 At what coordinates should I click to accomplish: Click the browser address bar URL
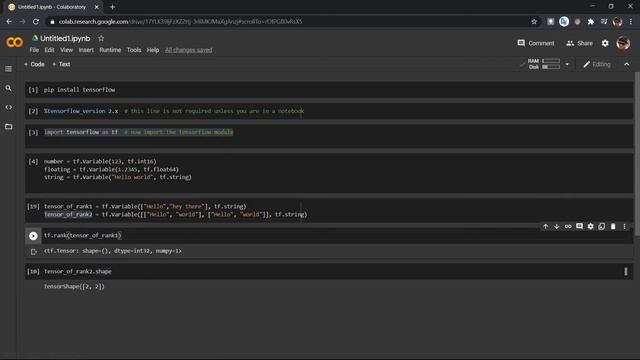(180, 22)
